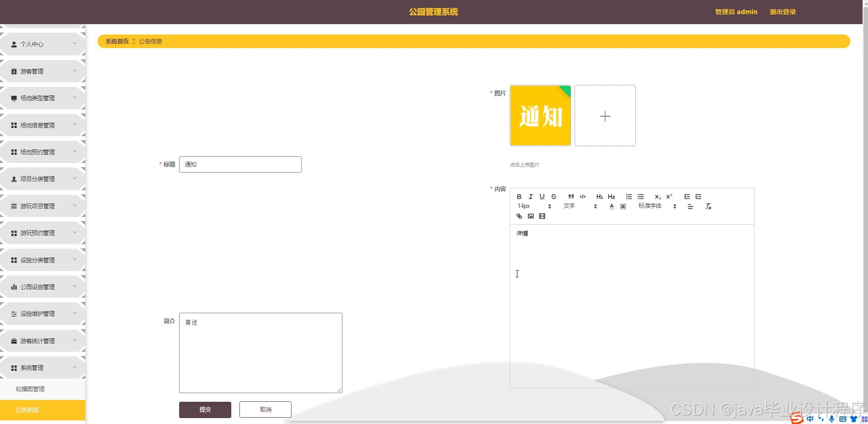868x424 pixels.
Task: Toggle strikethrough formatting in the editor
Action: point(554,197)
